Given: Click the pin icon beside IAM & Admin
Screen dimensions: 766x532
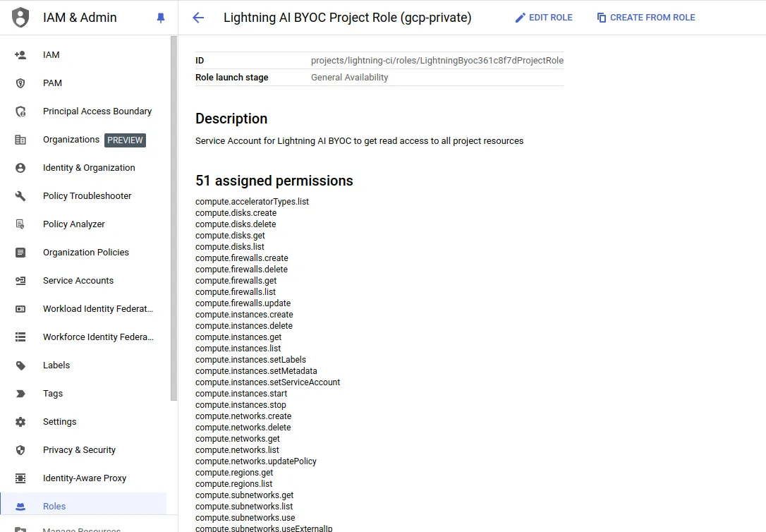Looking at the screenshot, I should point(161,18).
